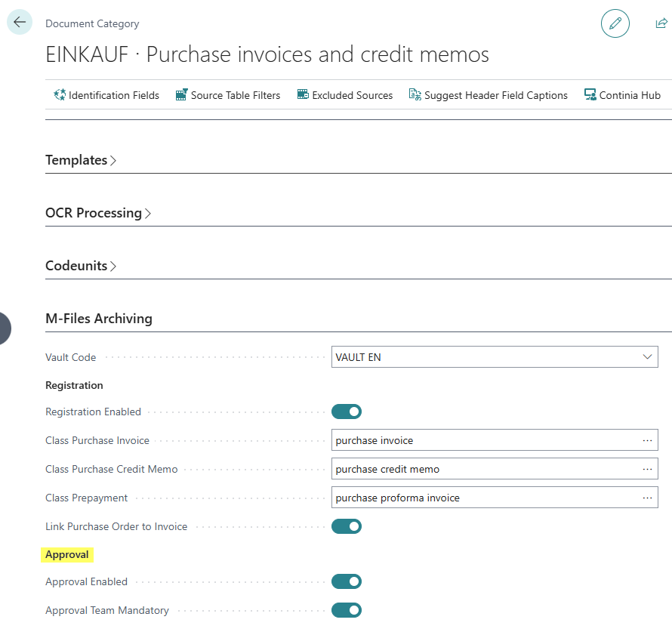Open lookup for Class Purchase Invoice
Image resolution: width=672 pixels, height=632 pixels.
647,440
